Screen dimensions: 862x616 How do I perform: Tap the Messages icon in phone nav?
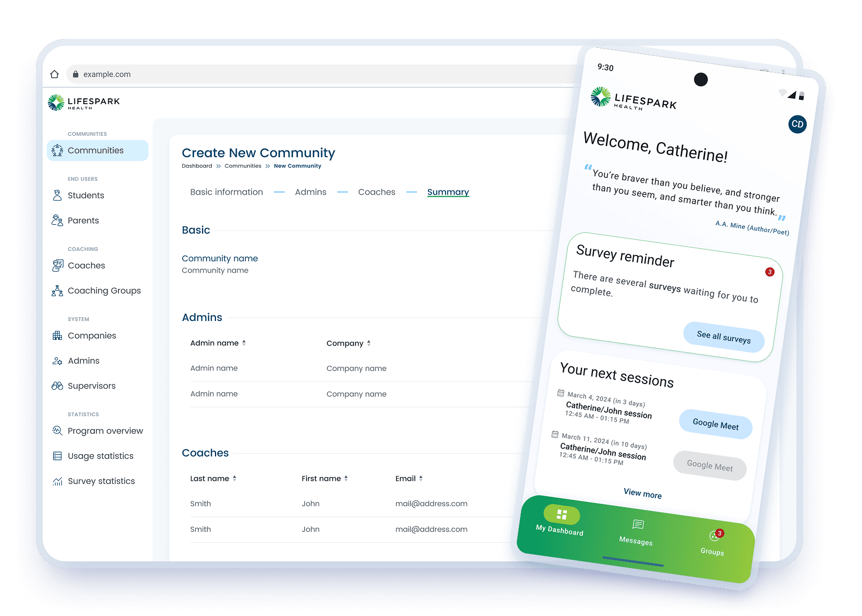(637, 525)
